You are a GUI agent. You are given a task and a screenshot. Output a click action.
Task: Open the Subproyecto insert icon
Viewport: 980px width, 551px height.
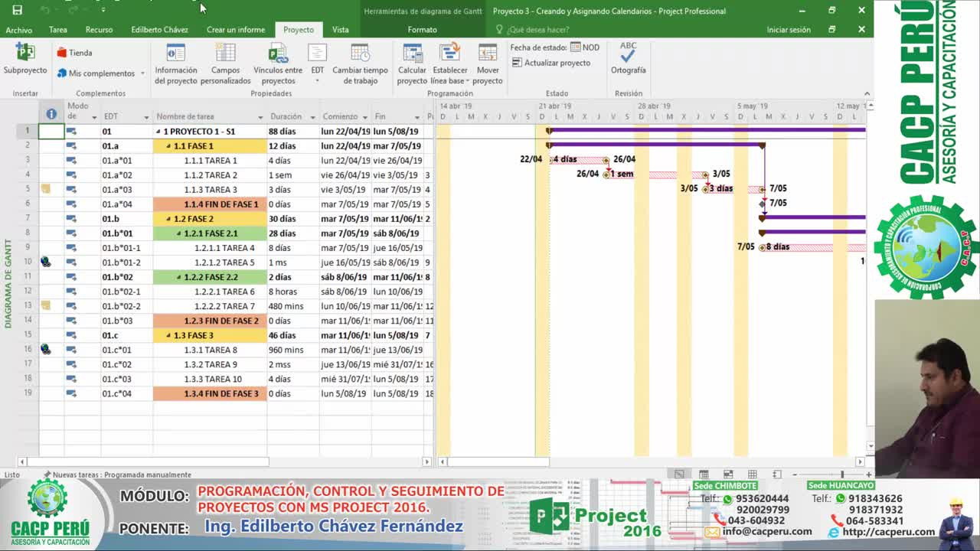click(24, 54)
